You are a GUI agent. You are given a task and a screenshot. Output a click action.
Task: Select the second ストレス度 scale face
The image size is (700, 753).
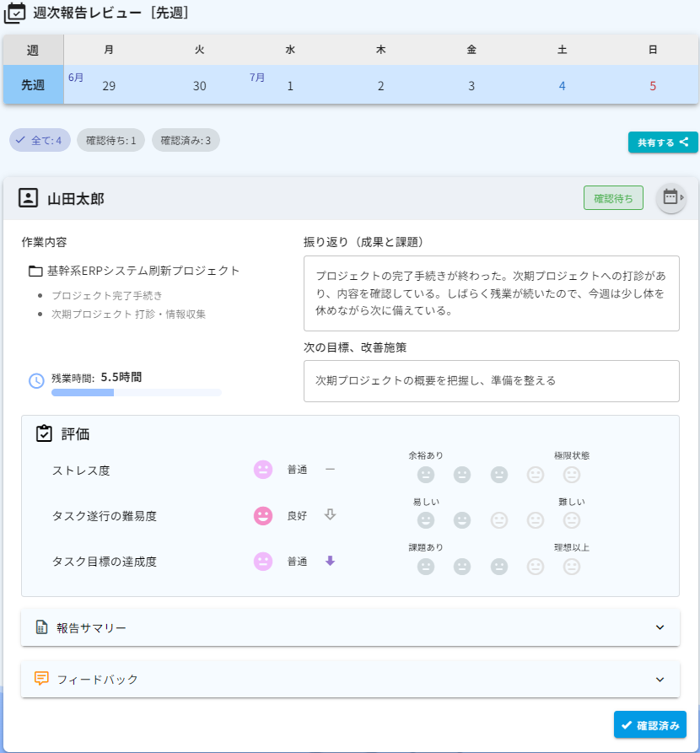pyautogui.click(x=462, y=475)
